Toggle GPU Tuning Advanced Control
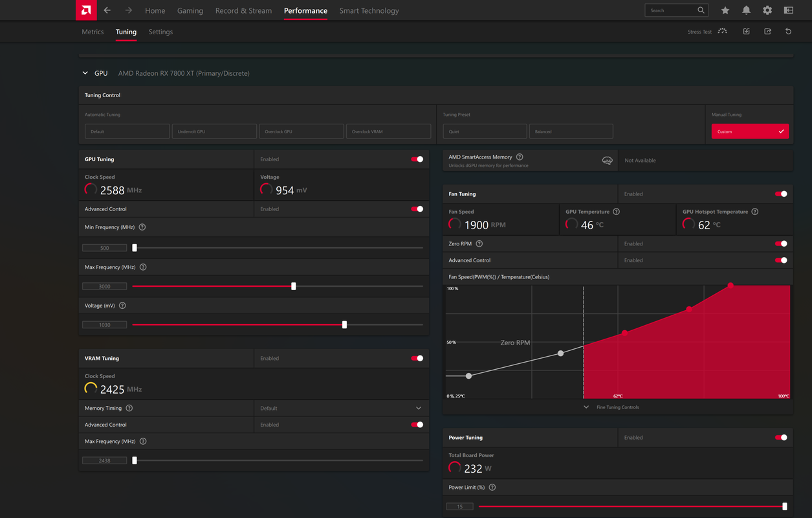The image size is (812, 518). pos(417,209)
